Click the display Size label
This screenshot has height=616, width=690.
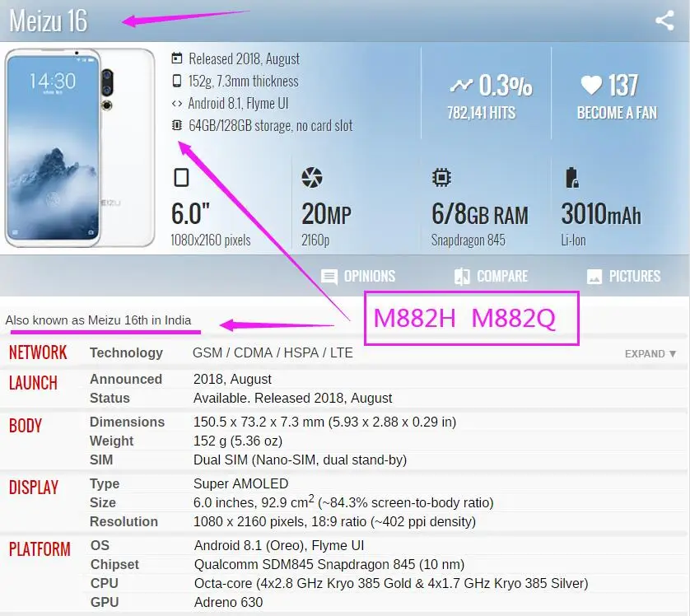103,502
